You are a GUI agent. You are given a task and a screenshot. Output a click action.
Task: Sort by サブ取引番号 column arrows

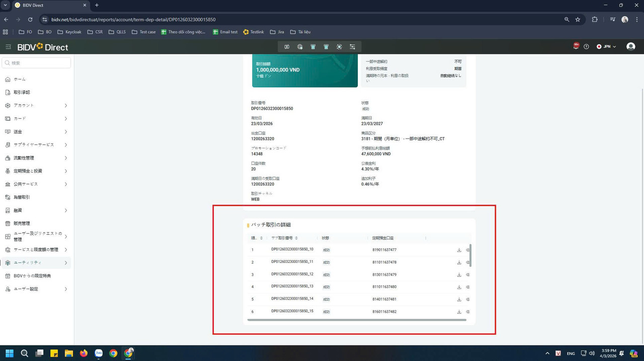296,238
